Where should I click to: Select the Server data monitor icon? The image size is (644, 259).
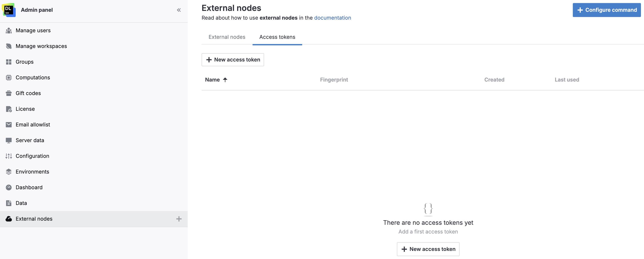8,140
